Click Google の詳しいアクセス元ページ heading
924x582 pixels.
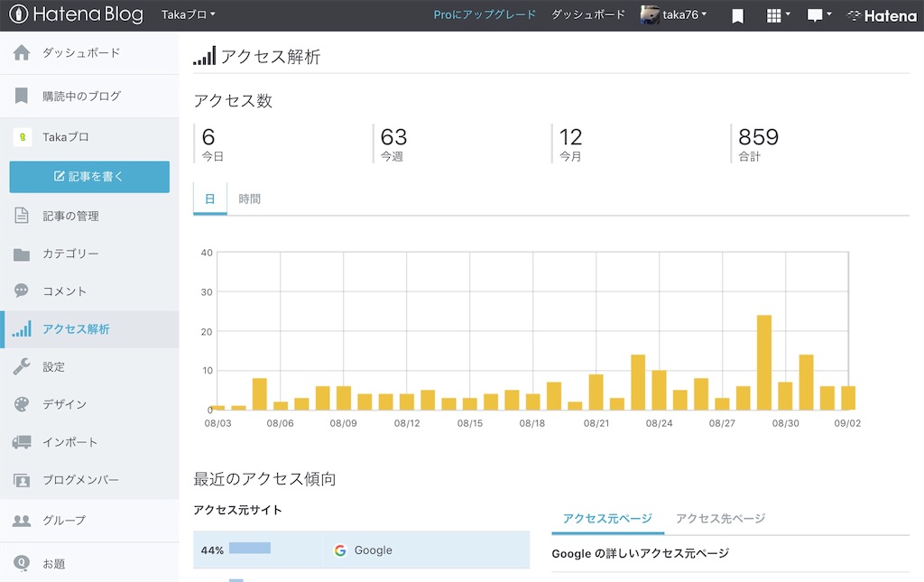640,553
